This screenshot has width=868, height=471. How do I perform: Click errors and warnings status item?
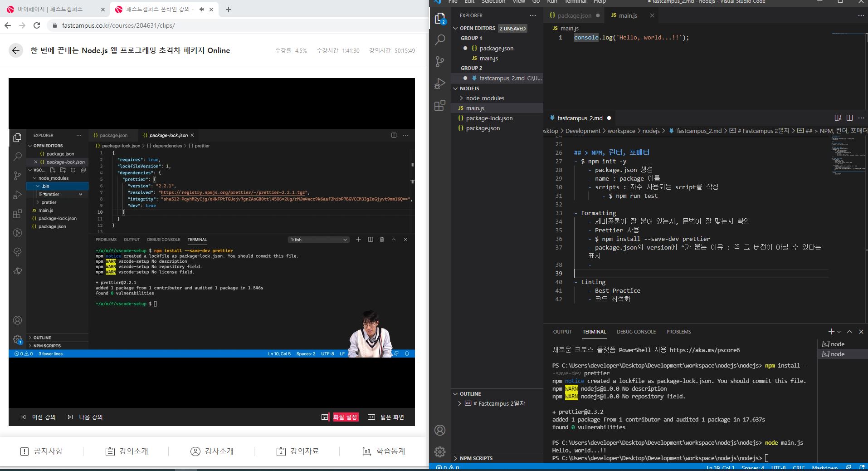(447, 467)
